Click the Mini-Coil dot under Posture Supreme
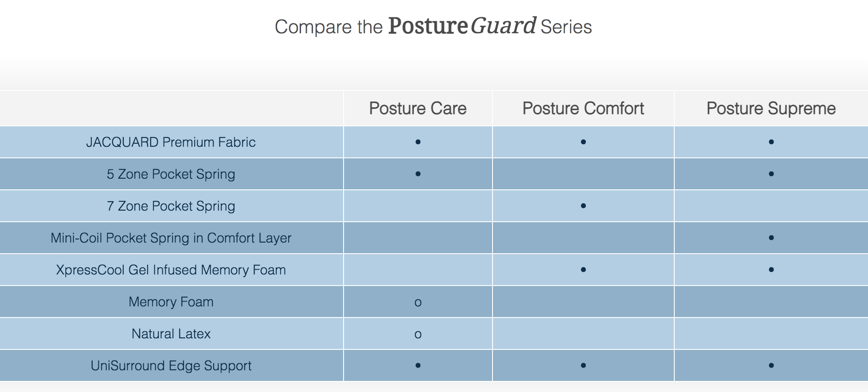This screenshot has height=392, width=868. pyautogui.click(x=771, y=238)
